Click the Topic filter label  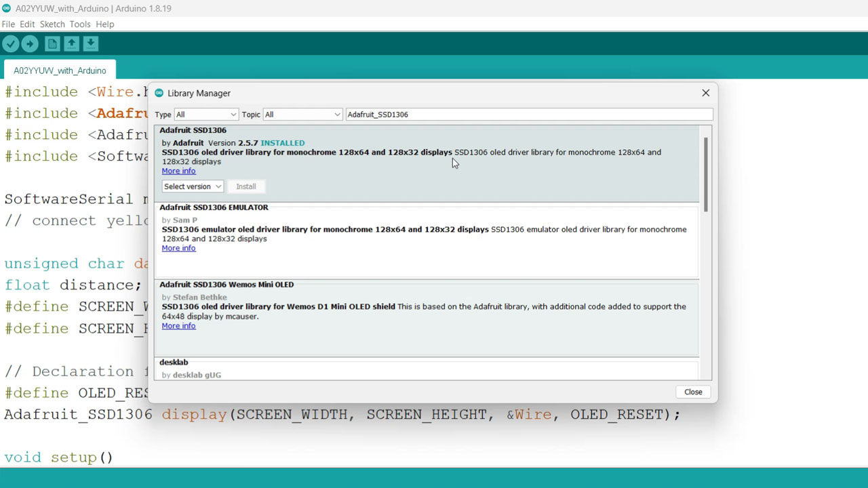251,115
